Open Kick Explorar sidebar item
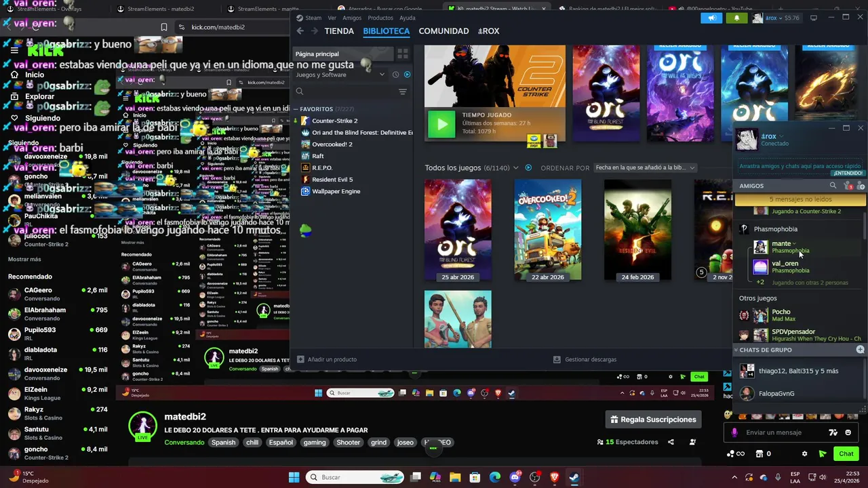Viewport: 868px width, 488px height. [39, 96]
